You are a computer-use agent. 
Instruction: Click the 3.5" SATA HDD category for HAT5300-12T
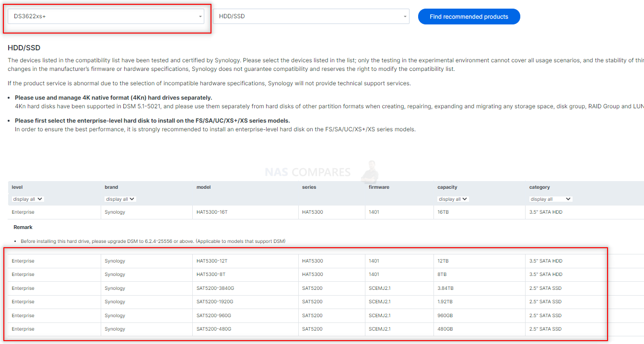(x=546, y=261)
